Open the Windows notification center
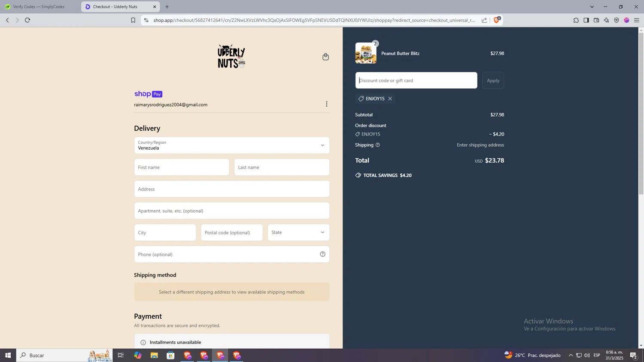This screenshot has height=362, width=644. (634, 355)
